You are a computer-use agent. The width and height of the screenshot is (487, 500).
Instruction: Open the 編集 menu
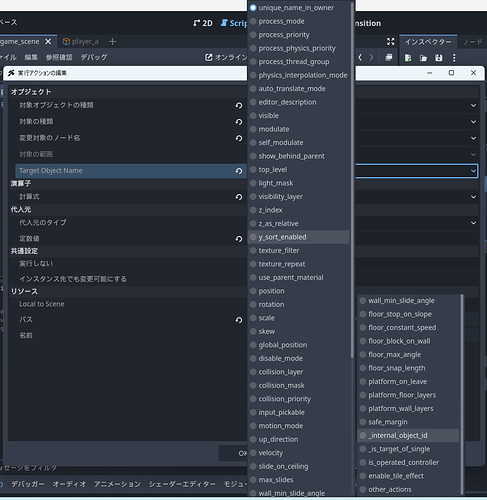[31, 57]
